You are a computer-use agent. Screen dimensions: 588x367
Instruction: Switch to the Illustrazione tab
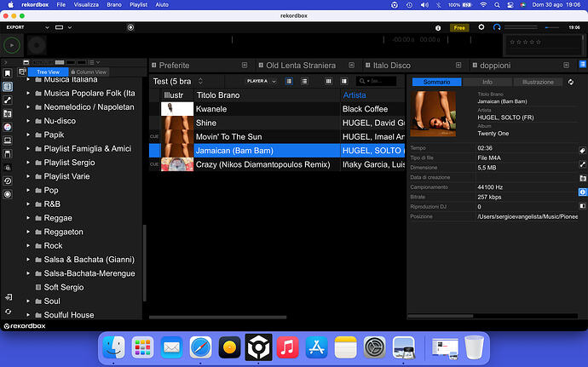pyautogui.click(x=538, y=82)
